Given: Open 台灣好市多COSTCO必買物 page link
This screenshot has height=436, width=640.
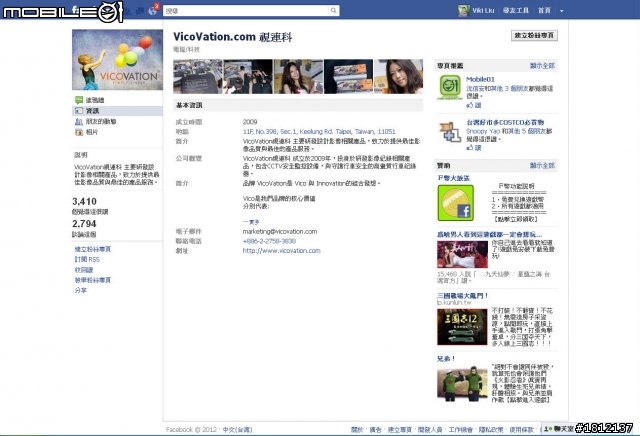Looking at the screenshot, I should point(505,122).
